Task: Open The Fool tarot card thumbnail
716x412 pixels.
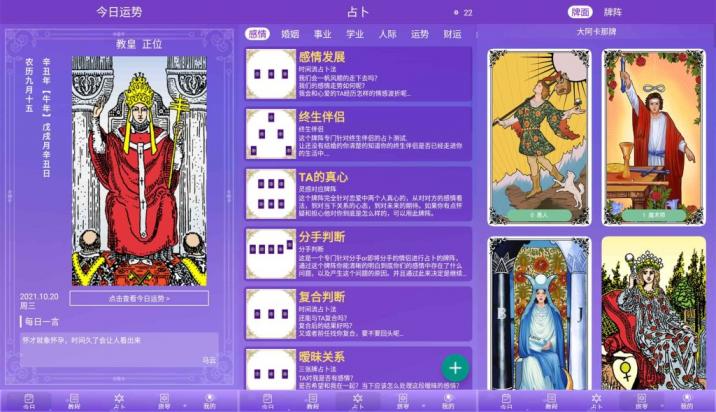Action: [x=539, y=137]
